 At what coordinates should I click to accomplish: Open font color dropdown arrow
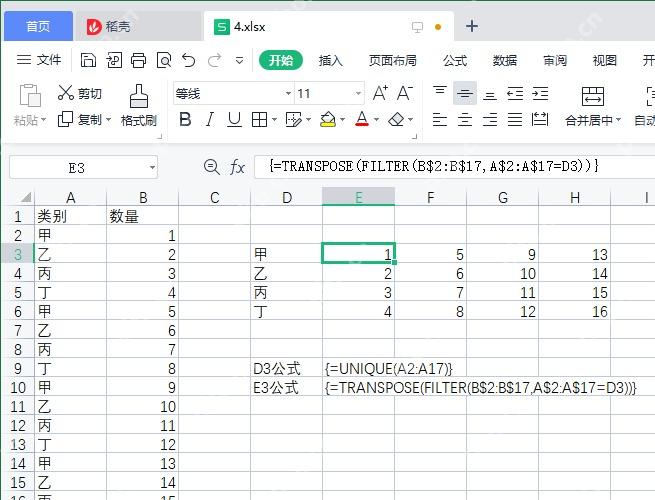376,120
